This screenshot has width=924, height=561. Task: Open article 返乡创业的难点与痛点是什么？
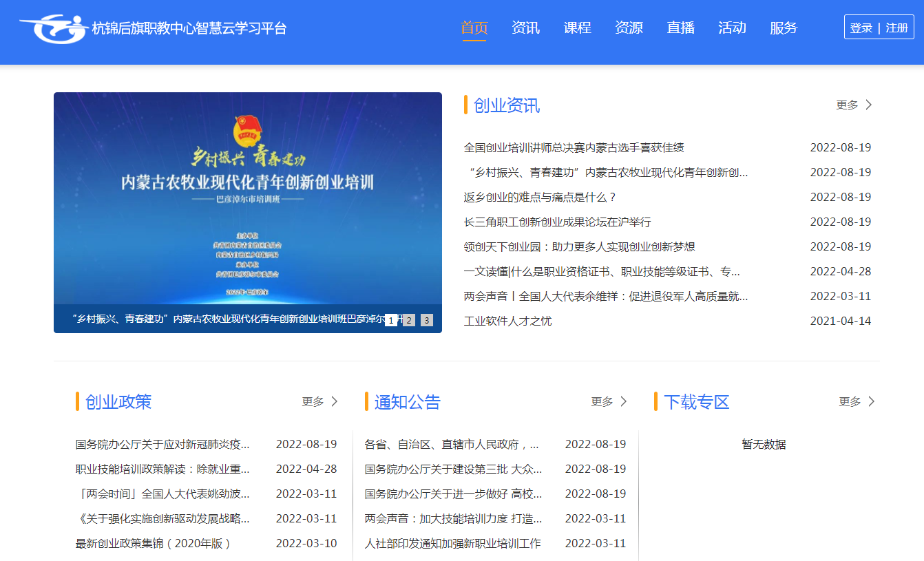(x=540, y=198)
